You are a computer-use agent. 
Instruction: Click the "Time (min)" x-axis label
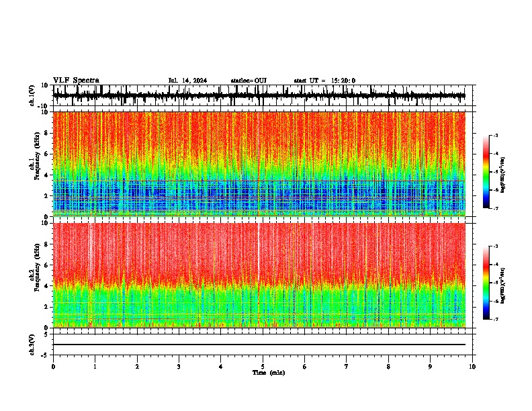[x=269, y=373]
